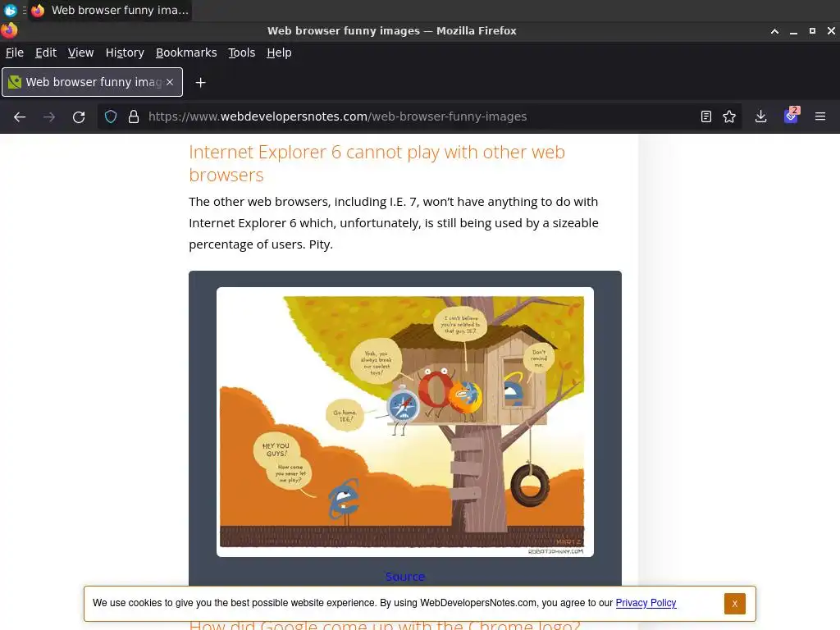This screenshot has height=630, width=840.
Task: Select the Web browser funny images tab
Action: (92, 82)
